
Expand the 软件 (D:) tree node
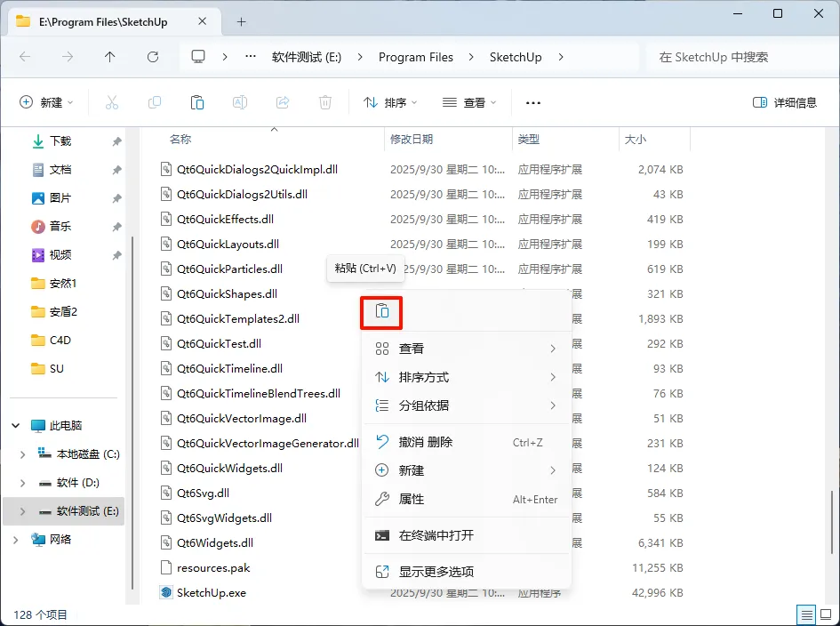22,483
